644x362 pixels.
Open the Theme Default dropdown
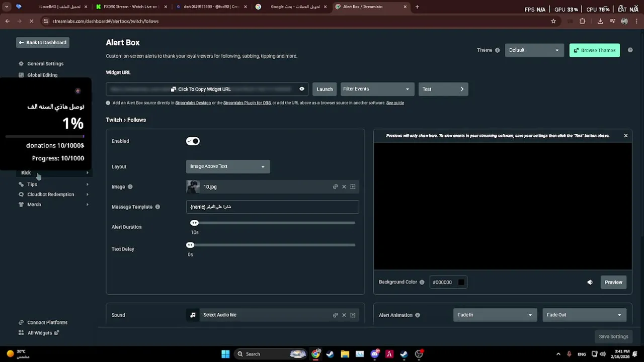pyautogui.click(x=534, y=50)
